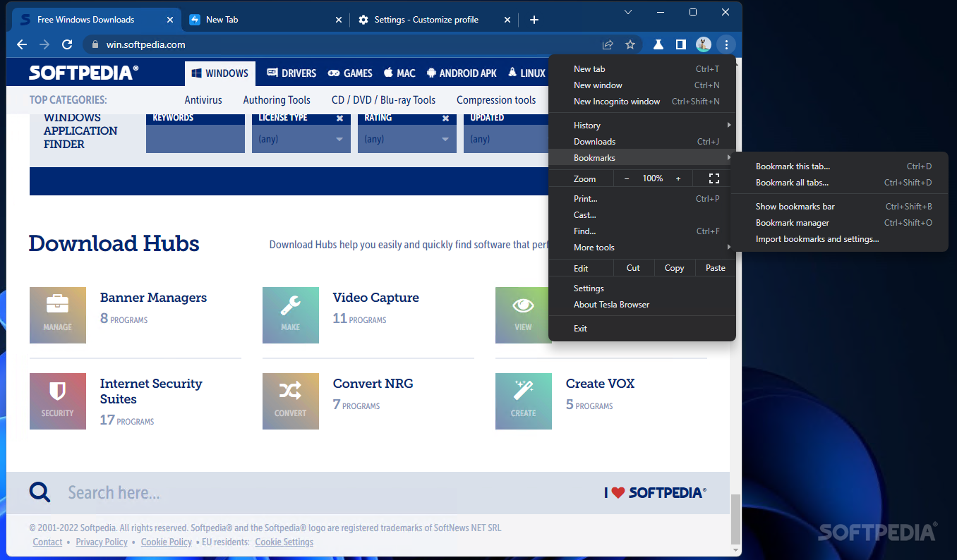The image size is (957, 560).
Task: Expand the Rating dropdown
Action: pyautogui.click(x=407, y=139)
